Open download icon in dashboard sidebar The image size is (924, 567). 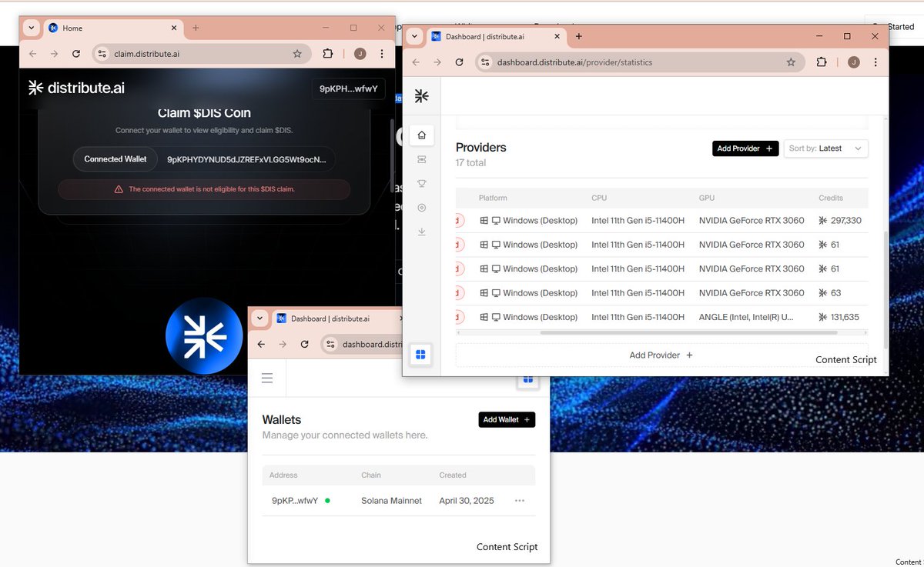click(x=421, y=231)
